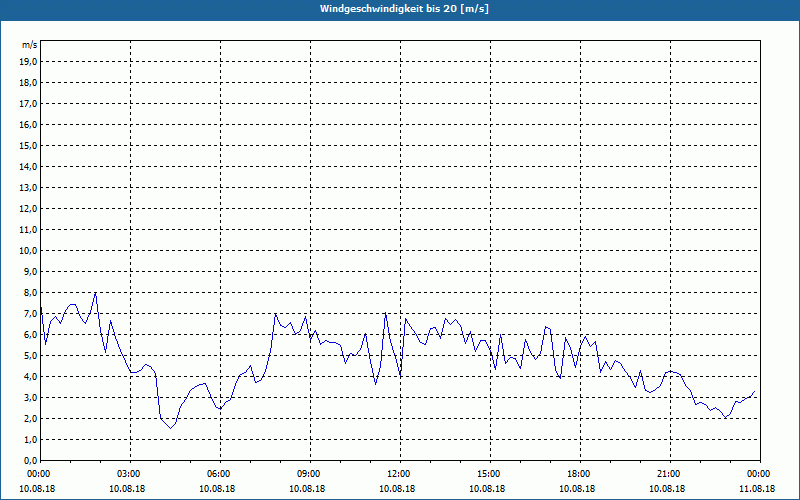Click the '8,0' y-axis label

coord(30,293)
